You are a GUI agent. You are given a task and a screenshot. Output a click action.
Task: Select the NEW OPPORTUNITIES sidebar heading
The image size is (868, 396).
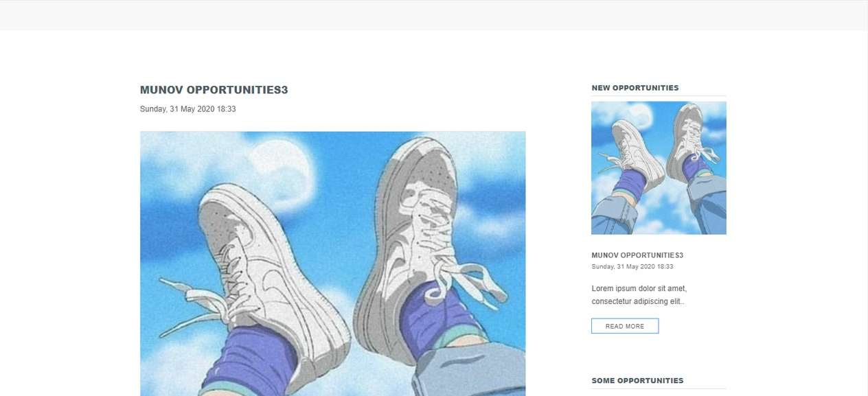coord(635,88)
